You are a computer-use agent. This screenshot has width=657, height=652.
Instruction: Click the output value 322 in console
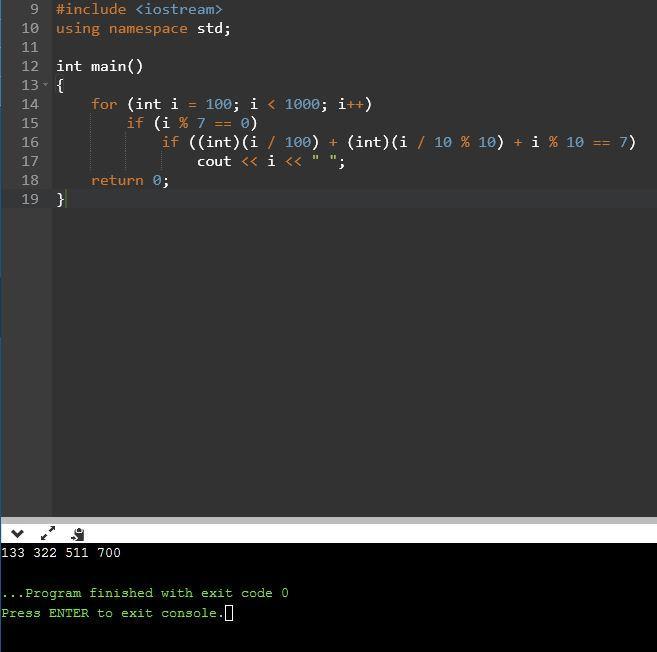45,553
